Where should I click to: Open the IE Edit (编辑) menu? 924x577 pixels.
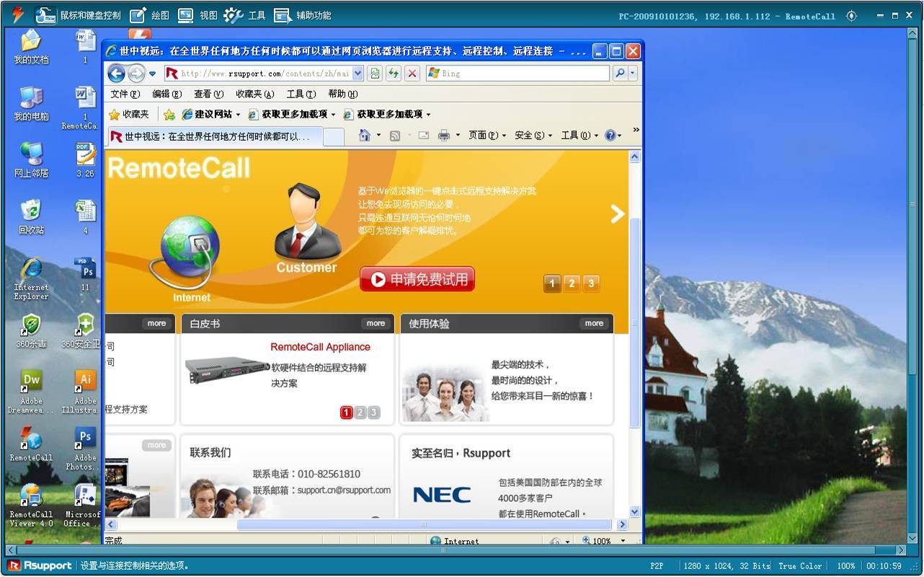click(166, 94)
